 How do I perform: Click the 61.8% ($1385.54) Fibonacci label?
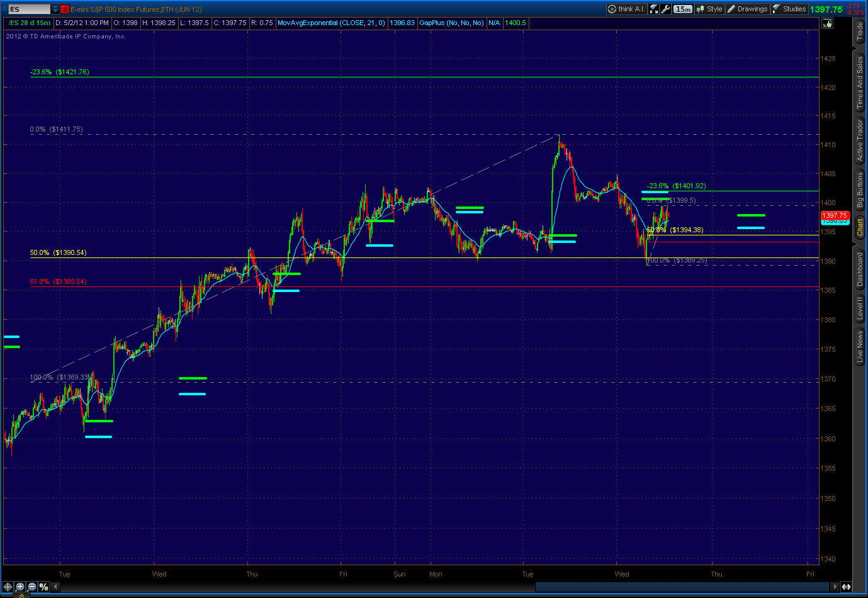coord(59,281)
